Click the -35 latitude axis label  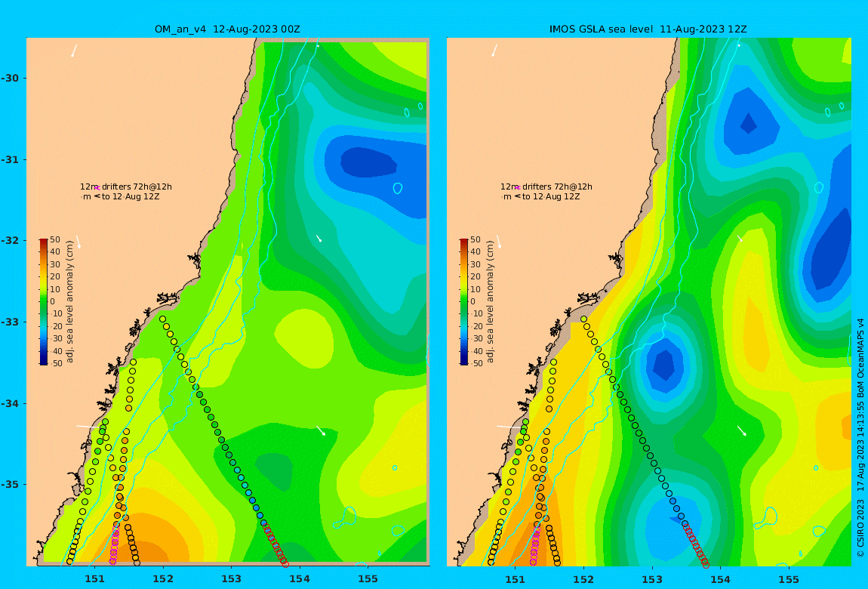(x=9, y=484)
